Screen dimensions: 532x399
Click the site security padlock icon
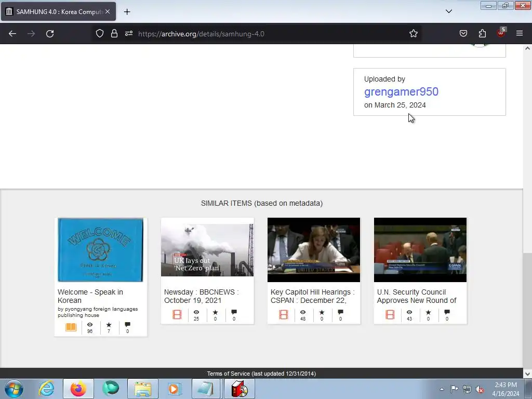pos(114,34)
